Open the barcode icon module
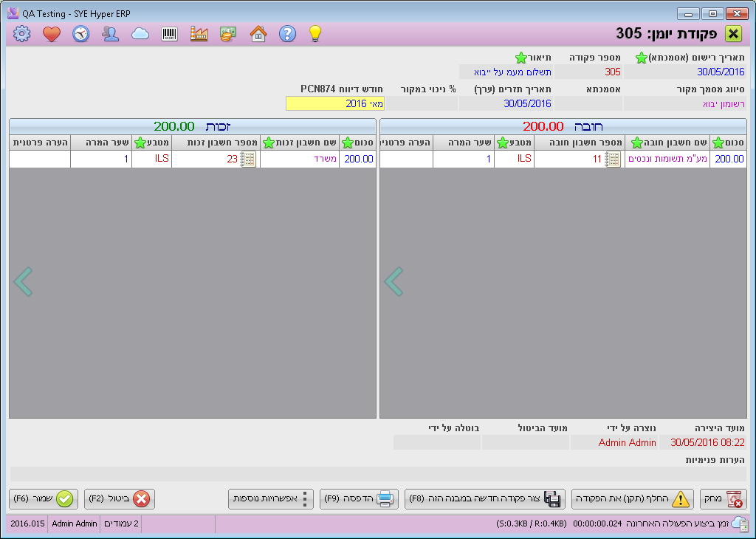The image size is (756, 539). click(169, 34)
